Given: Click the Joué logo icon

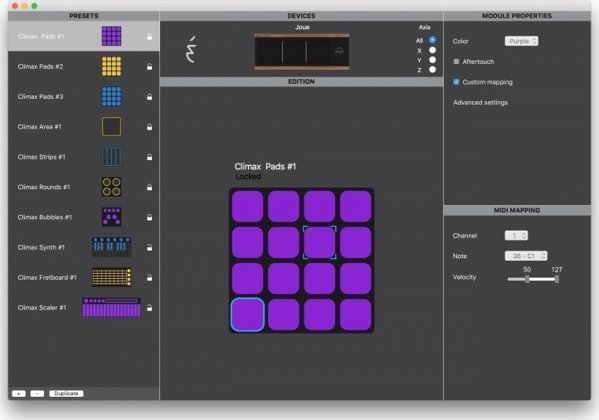Looking at the screenshot, I should tap(192, 49).
